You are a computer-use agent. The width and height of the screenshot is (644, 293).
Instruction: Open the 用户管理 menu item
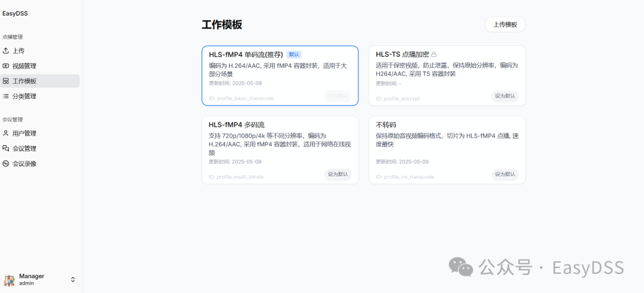pyautogui.click(x=40, y=133)
